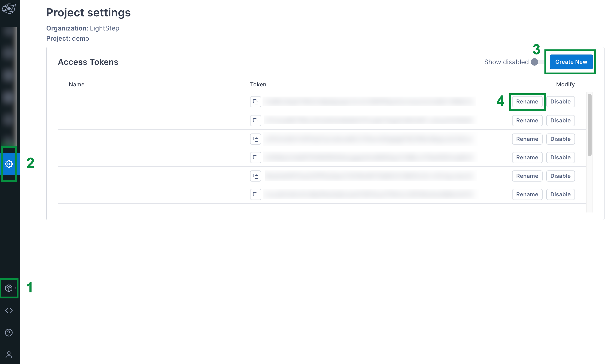
Task: Click the LightStep logo icon
Action: (9, 9)
